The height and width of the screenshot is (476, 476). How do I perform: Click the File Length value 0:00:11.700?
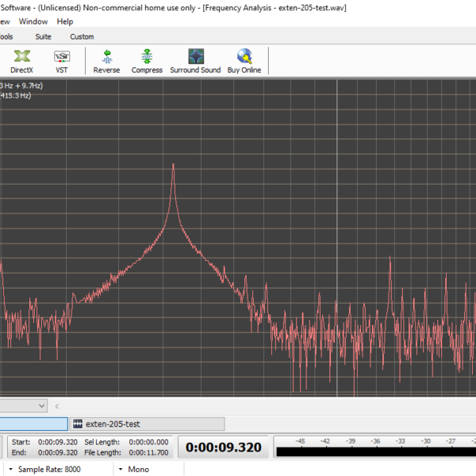click(149, 452)
